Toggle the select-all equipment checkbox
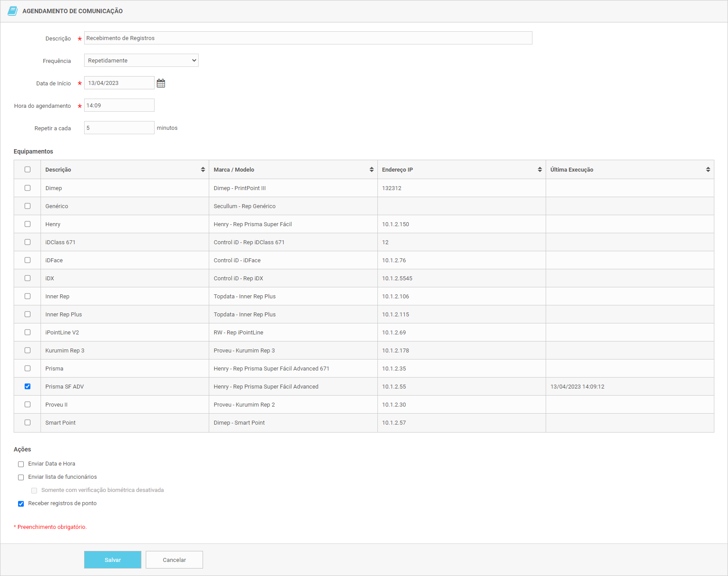Screen dimensions: 728x576 (27, 169)
